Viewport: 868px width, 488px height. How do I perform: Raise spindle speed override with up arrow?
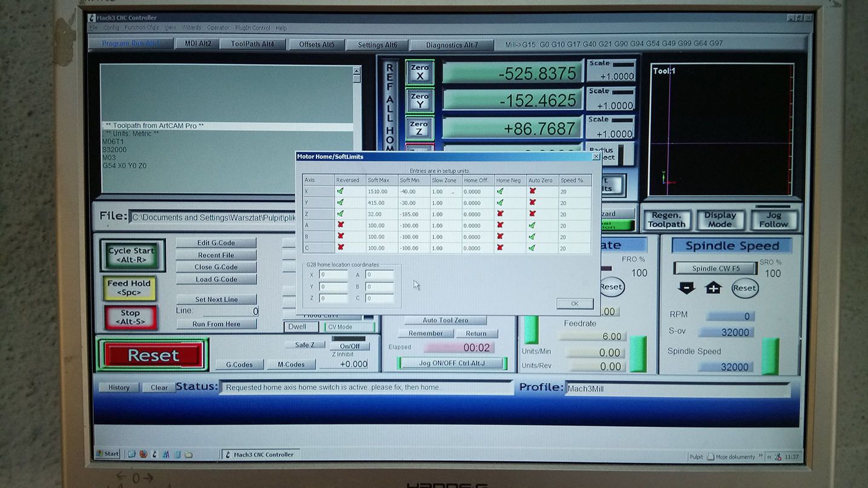(713, 288)
